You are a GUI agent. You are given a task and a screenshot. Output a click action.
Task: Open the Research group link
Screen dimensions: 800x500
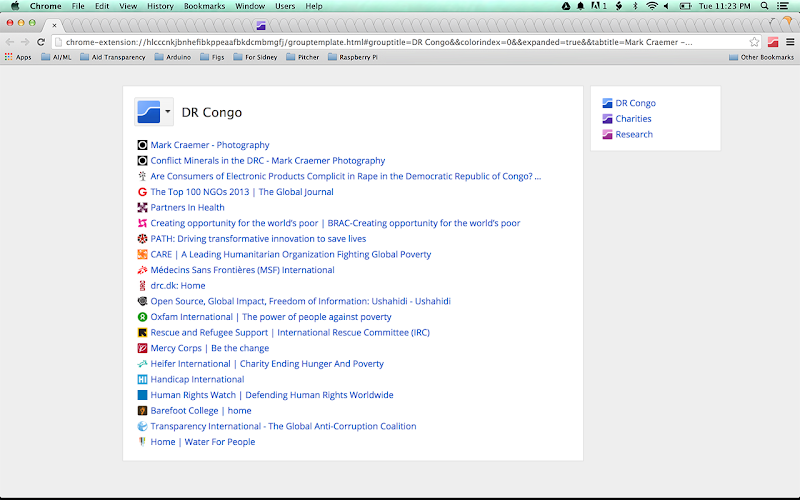click(x=634, y=135)
